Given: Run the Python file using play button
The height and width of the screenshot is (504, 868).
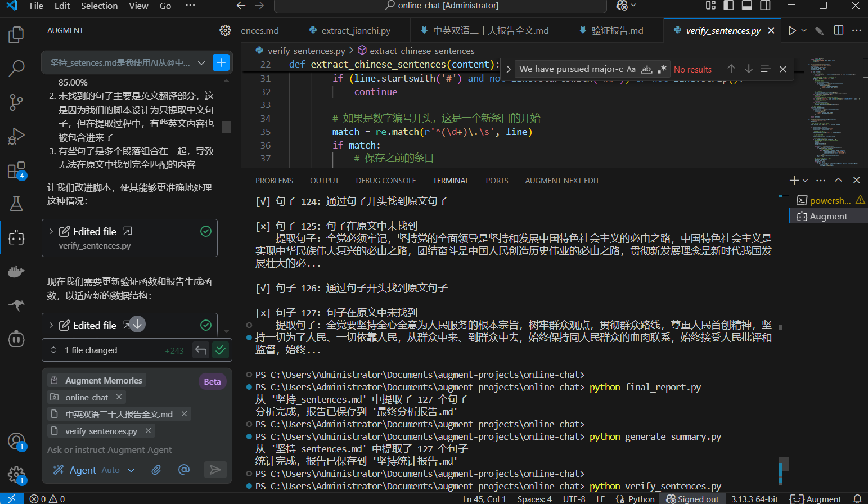Looking at the screenshot, I should (x=792, y=30).
